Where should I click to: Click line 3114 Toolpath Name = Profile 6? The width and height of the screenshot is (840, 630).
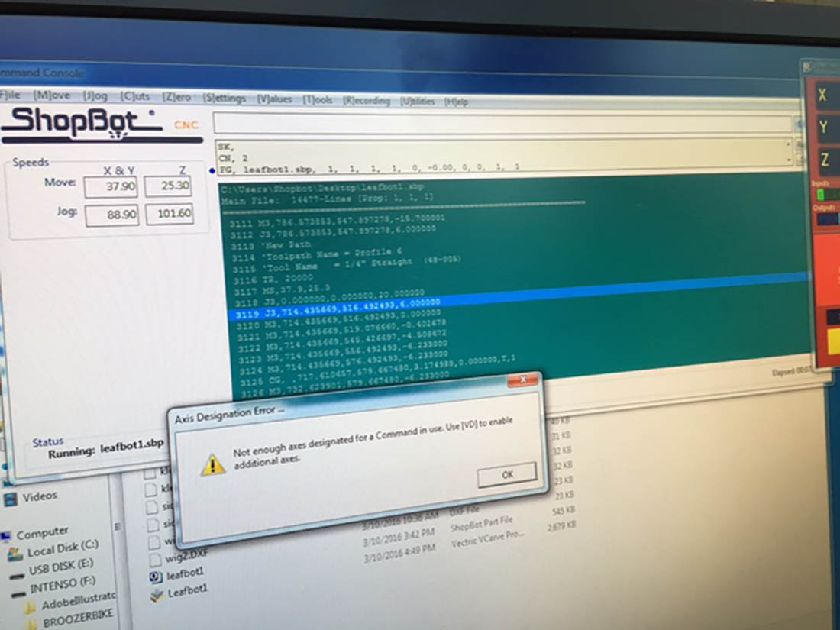click(317, 254)
